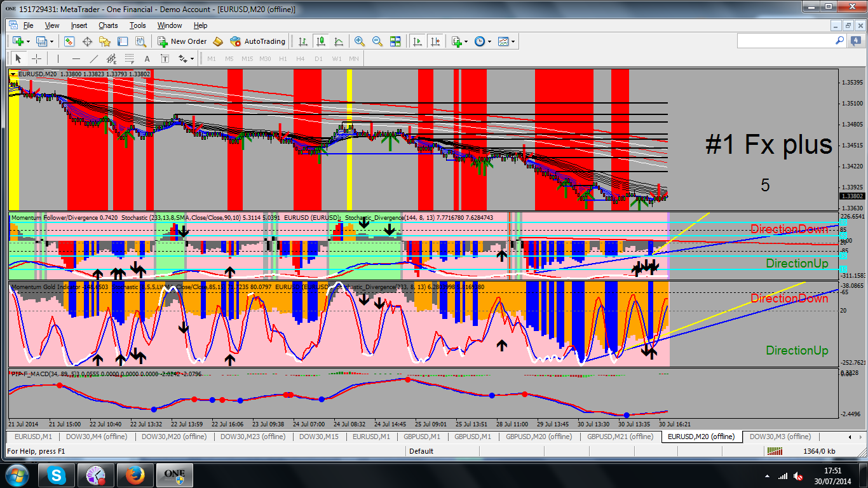The width and height of the screenshot is (868, 488).
Task: Open the Profiles toolbar icon
Action: [43, 41]
